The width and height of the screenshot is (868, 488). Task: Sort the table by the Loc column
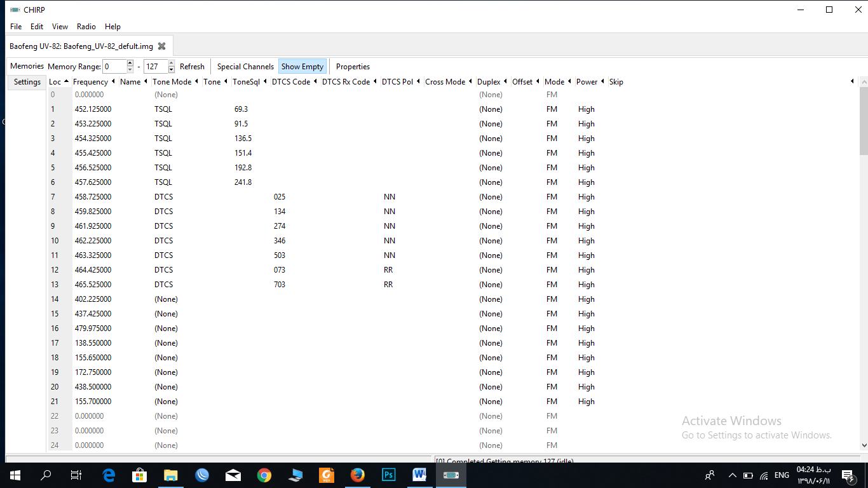click(x=55, y=82)
